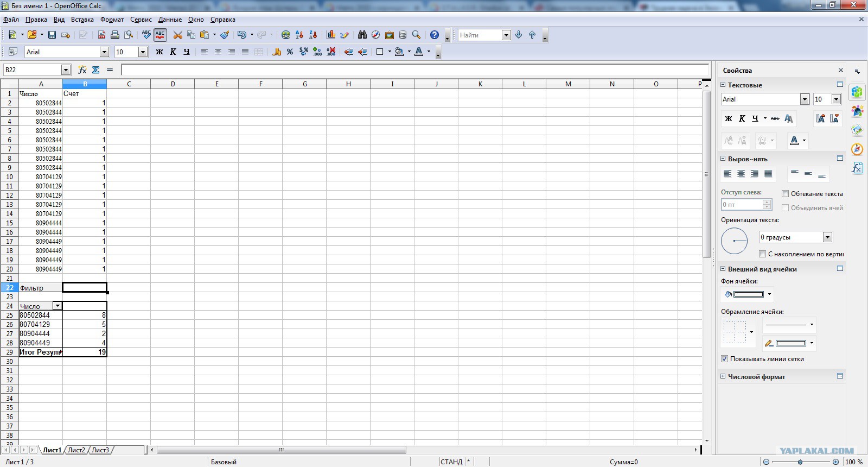Open Name Box dropdown for B22
Screen dimensions: 868x467
pyautogui.click(x=66, y=70)
